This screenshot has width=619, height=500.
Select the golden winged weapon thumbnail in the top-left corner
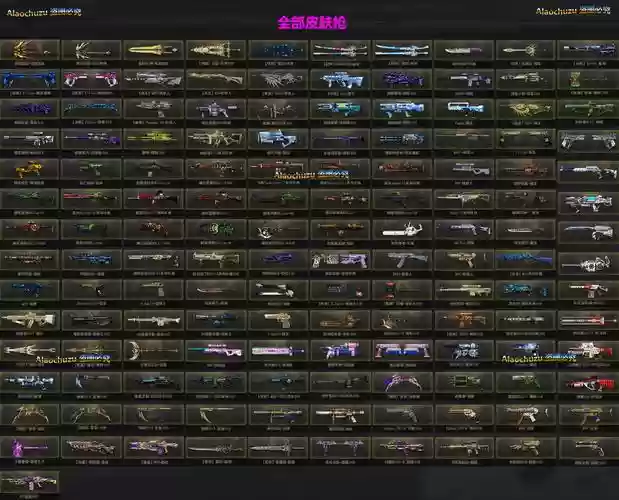[x=29, y=50]
